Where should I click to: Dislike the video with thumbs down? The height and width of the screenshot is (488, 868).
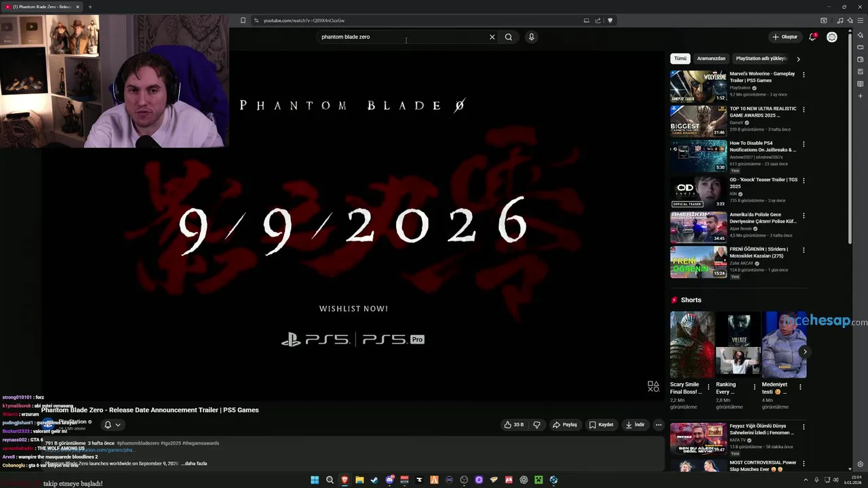coord(536,425)
